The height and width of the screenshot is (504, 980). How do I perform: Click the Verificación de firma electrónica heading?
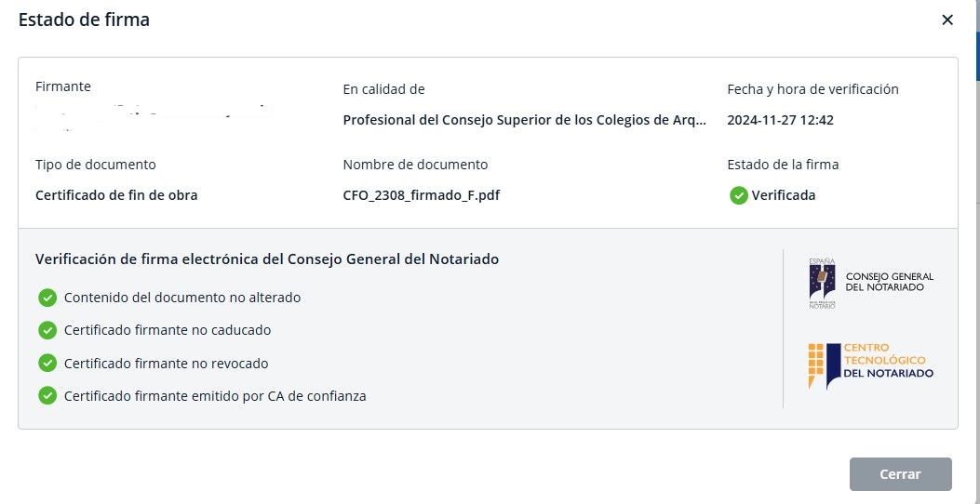point(267,259)
